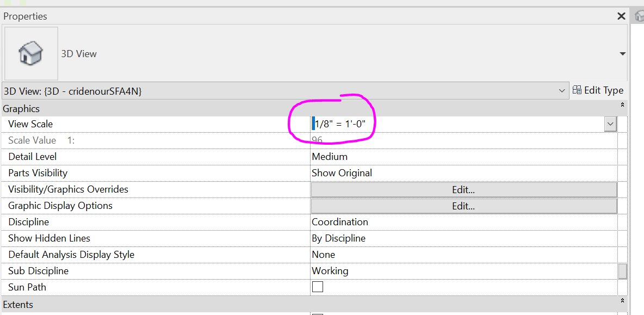This screenshot has height=315, width=644.
Task: Enable the Sun Path checkbox
Action: [x=318, y=287]
